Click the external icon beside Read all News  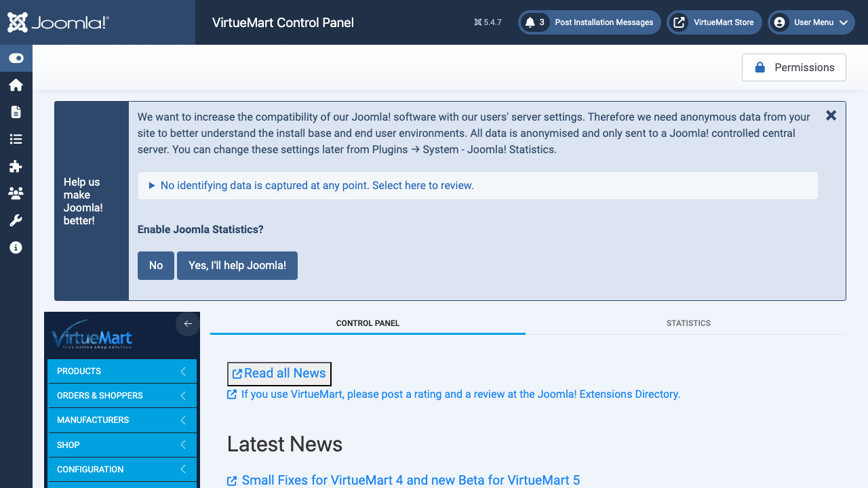click(237, 374)
